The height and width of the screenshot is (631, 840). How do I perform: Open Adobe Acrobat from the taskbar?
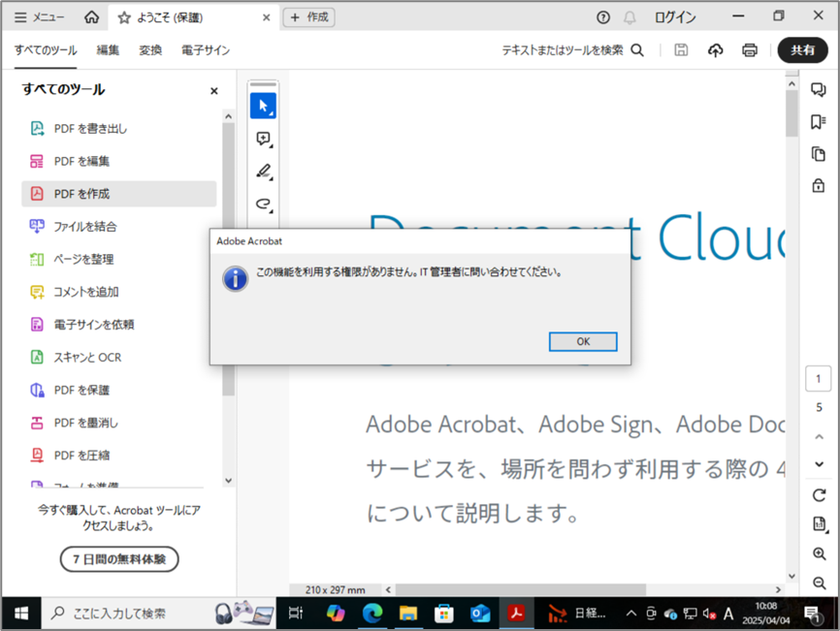[x=517, y=613]
